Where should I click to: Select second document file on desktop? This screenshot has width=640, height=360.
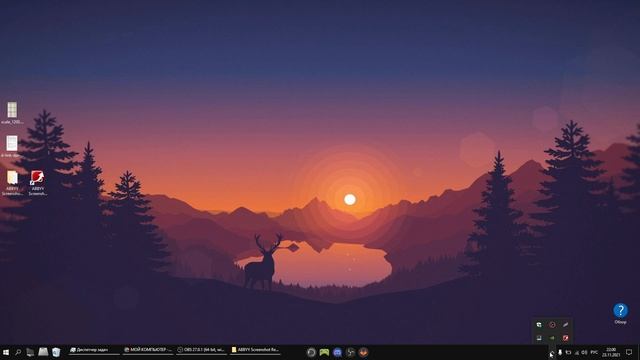pyautogui.click(x=12, y=146)
